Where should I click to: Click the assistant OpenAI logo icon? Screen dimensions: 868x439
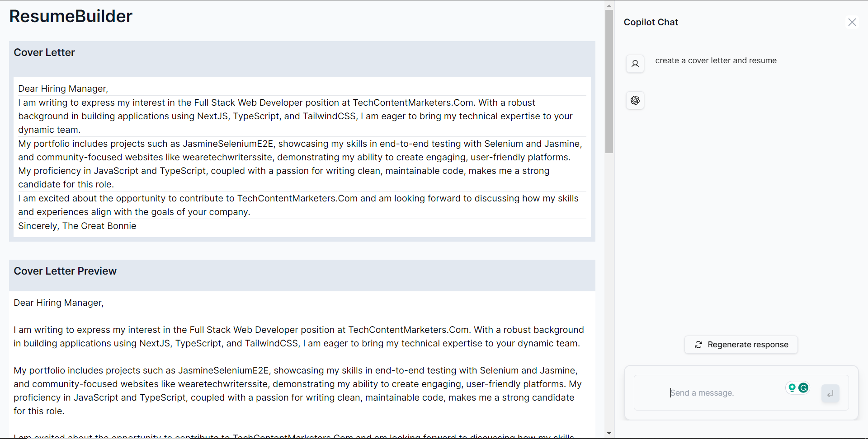pyautogui.click(x=635, y=100)
